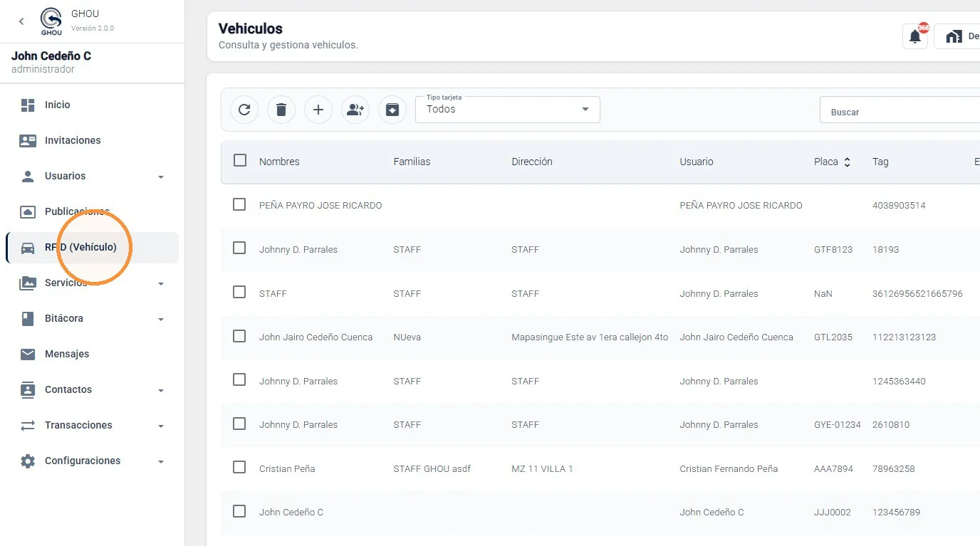The height and width of the screenshot is (546, 980).
Task: Expand the Servicios submenu arrow
Action: pos(161,283)
